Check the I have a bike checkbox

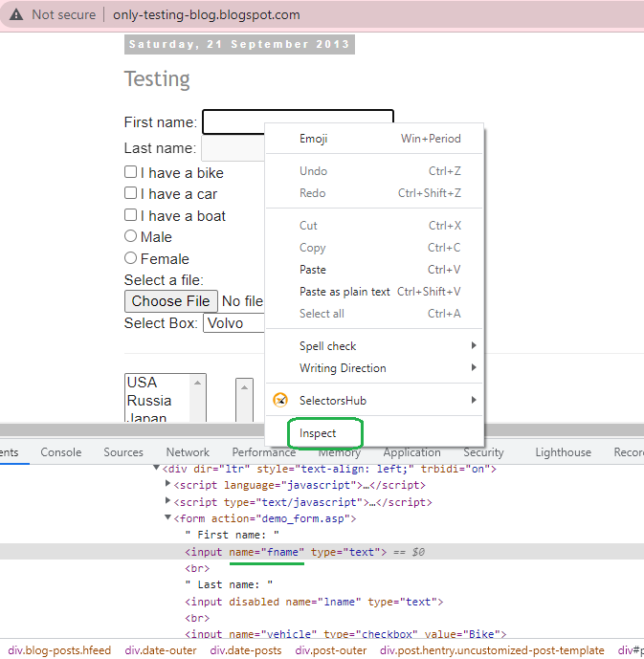tap(130, 172)
